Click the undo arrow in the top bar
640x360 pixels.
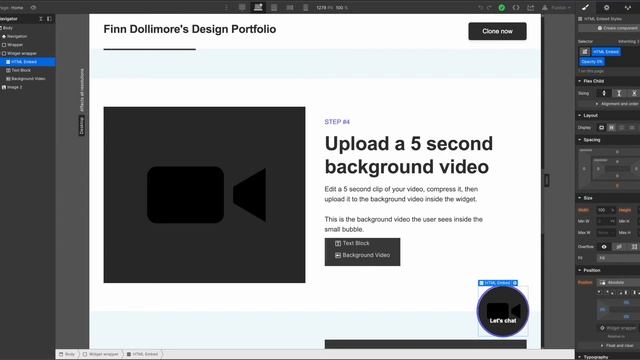pos(480,8)
